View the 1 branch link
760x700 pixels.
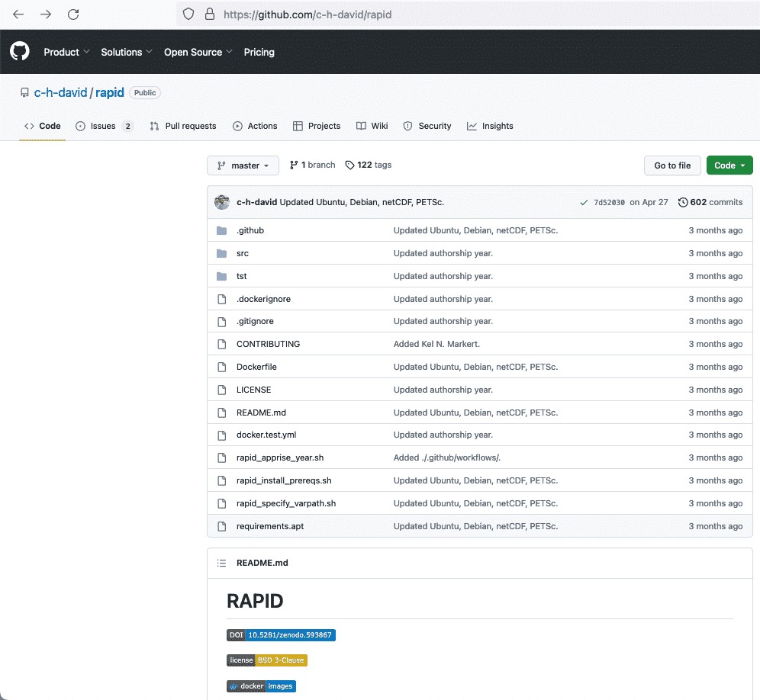pos(313,165)
